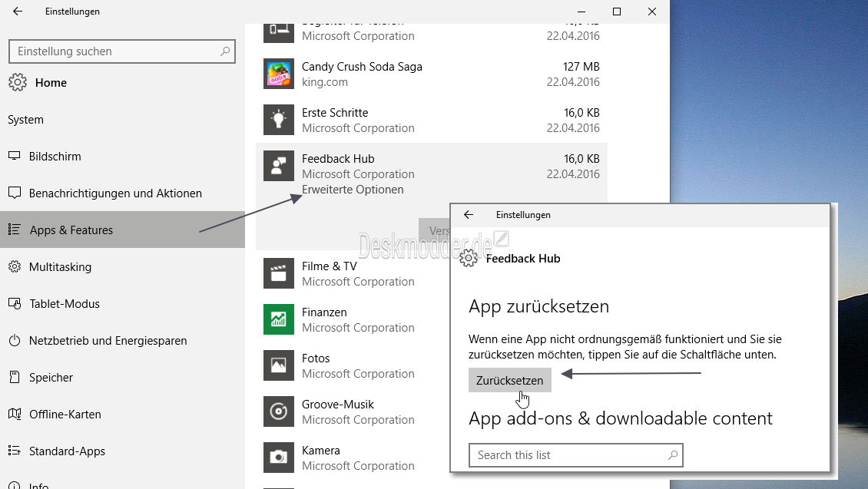The image size is (868, 489).
Task: Open the Speicher settings page
Action: point(122,377)
